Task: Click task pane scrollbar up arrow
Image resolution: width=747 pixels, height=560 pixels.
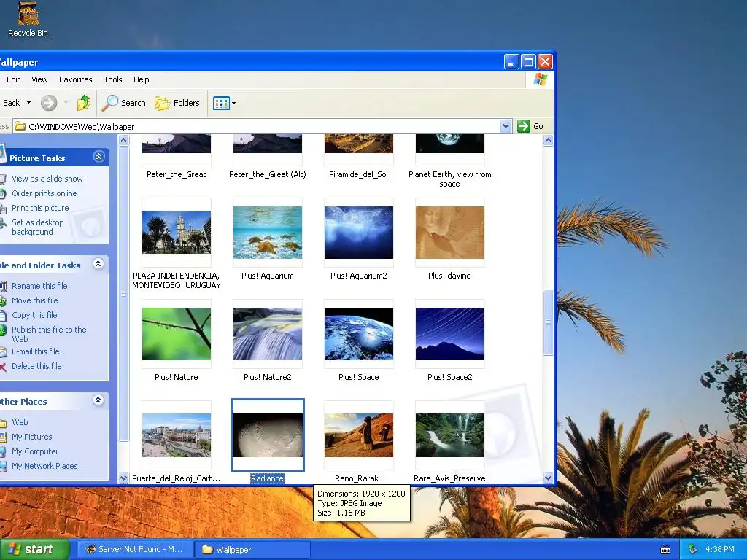Action: point(123,141)
